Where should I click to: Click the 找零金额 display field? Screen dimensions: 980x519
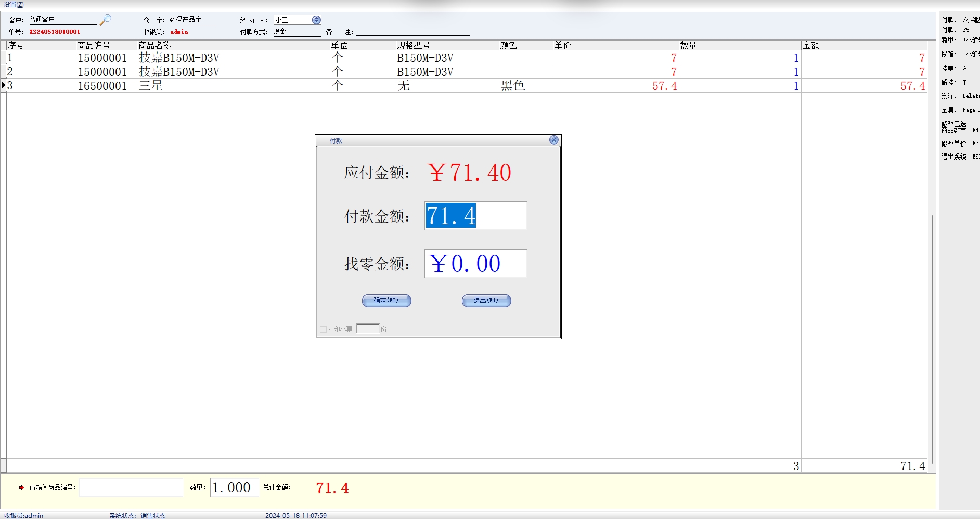(475, 264)
